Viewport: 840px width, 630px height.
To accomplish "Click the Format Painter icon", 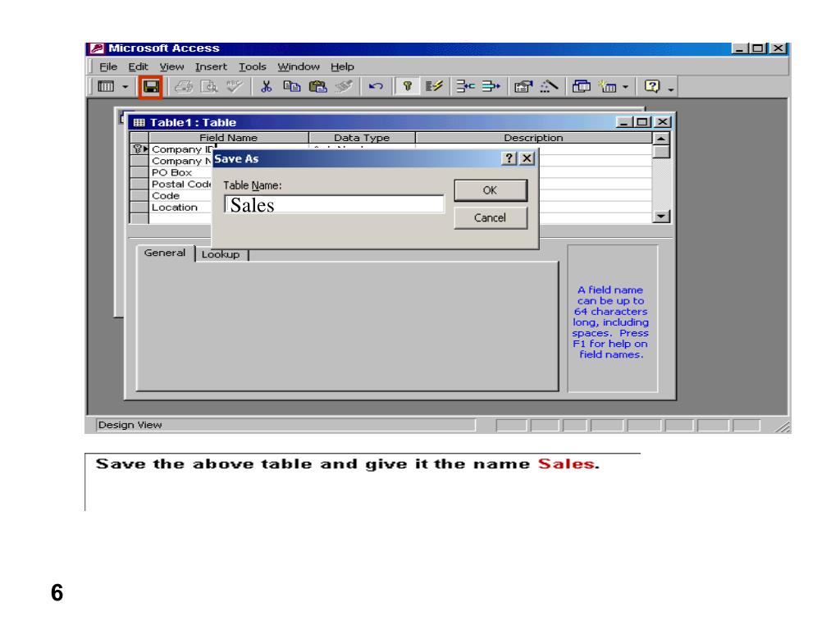I will [x=344, y=86].
